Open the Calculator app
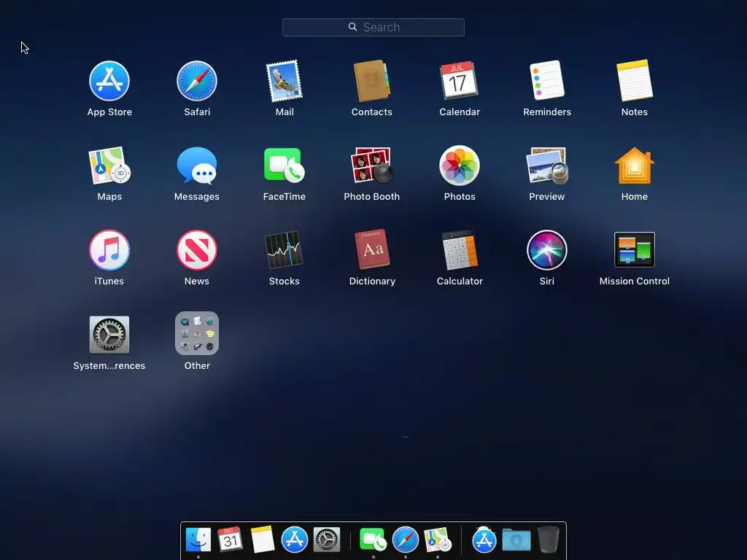This screenshot has height=560, width=747. coord(460,250)
